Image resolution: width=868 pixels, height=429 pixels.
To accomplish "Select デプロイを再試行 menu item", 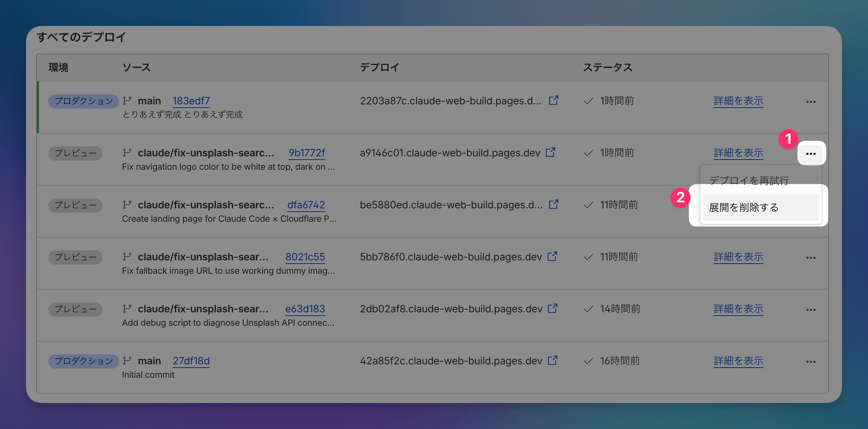I will 749,180.
